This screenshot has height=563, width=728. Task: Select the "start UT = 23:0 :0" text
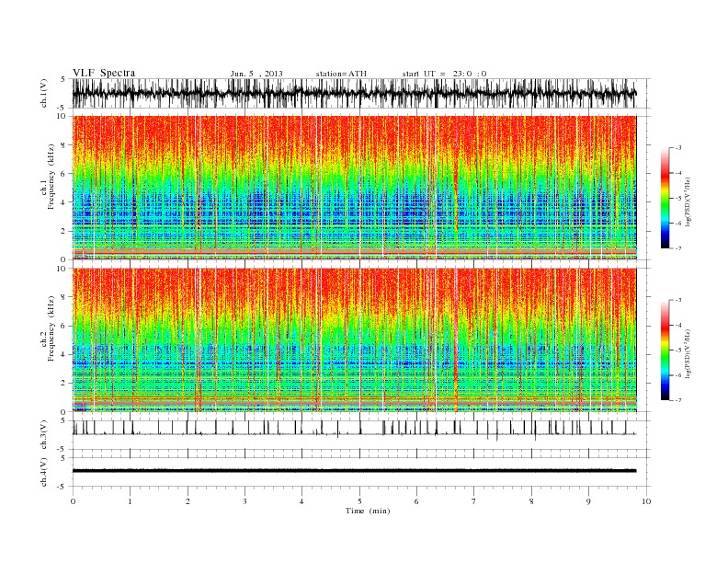click(x=444, y=74)
